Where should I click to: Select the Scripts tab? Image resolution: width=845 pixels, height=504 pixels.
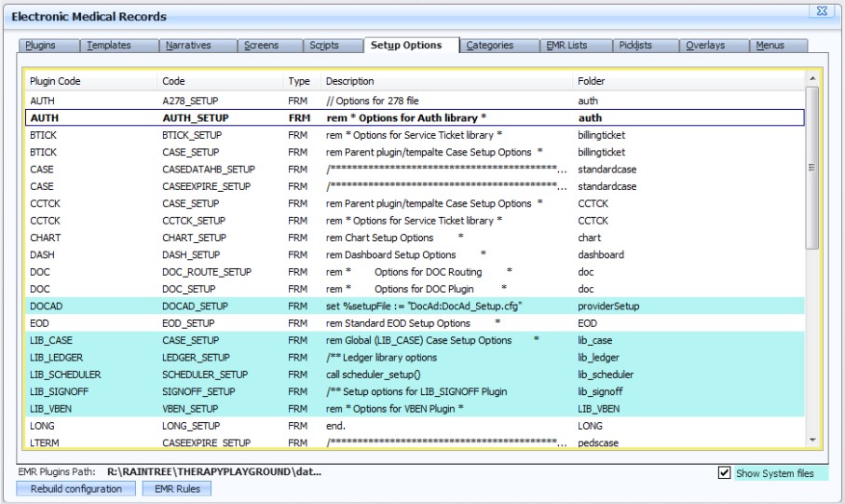pyautogui.click(x=333, y=46)
